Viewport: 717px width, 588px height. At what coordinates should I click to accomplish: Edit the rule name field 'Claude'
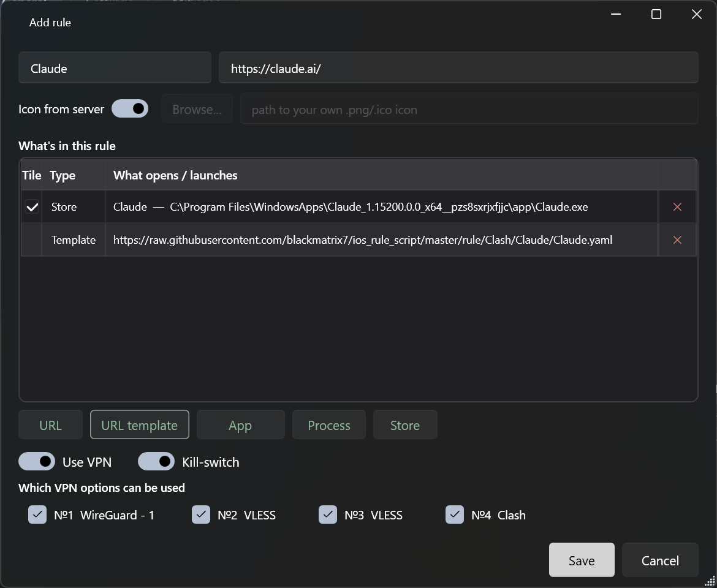click(115, 67)
